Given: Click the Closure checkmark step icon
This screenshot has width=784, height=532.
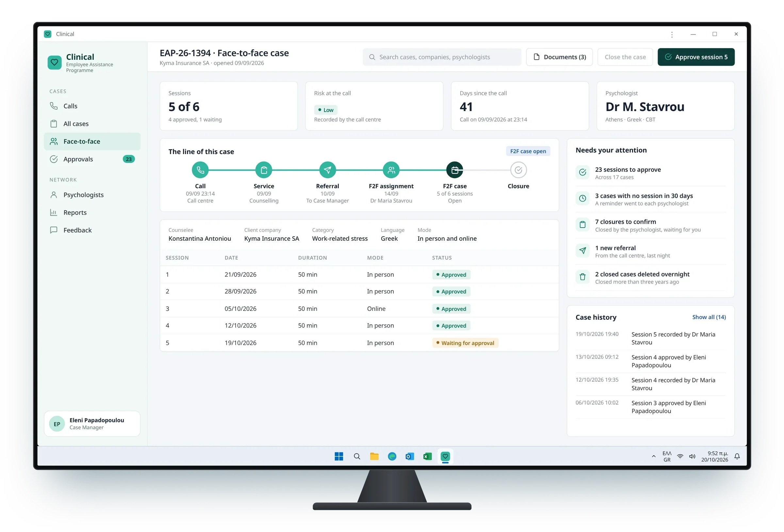Looking at the screenshot, I should coord(518,170).
